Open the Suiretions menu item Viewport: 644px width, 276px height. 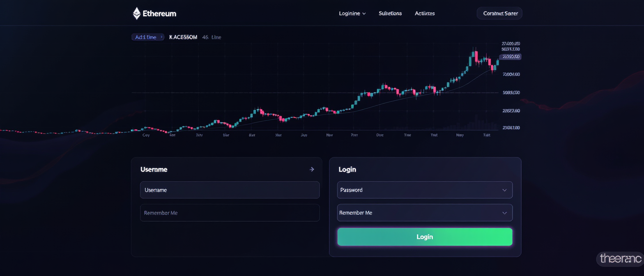point(390,13)
